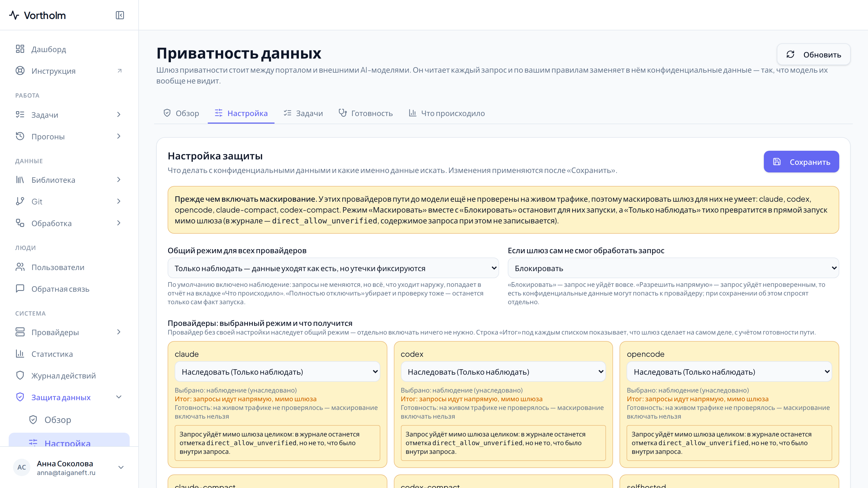Screen dimensions: 868x488
Task: Click the checklist icon on Задачи tab
Action: (x=288, y=113)
